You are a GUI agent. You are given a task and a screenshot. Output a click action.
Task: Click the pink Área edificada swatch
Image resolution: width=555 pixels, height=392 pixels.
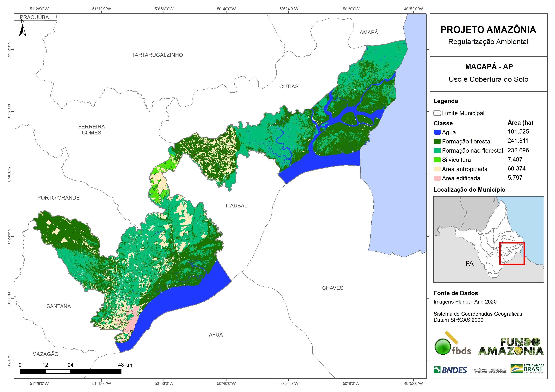[437, 178]
